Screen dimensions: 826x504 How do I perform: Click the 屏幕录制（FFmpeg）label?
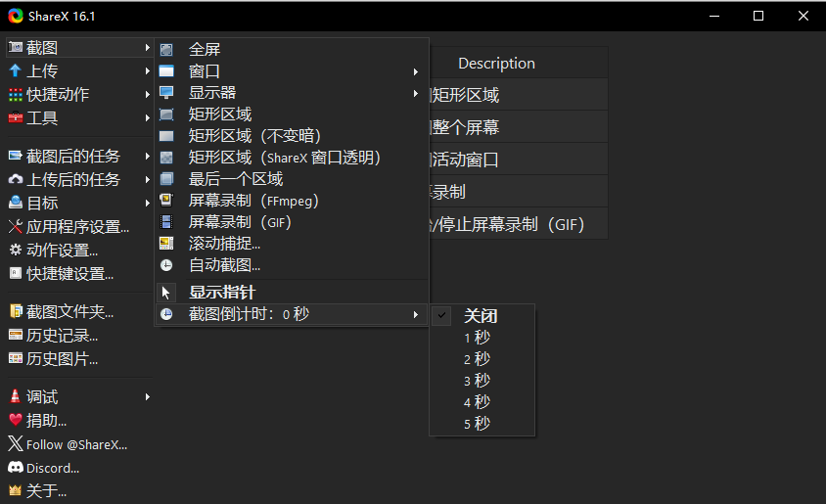point(253,201)
